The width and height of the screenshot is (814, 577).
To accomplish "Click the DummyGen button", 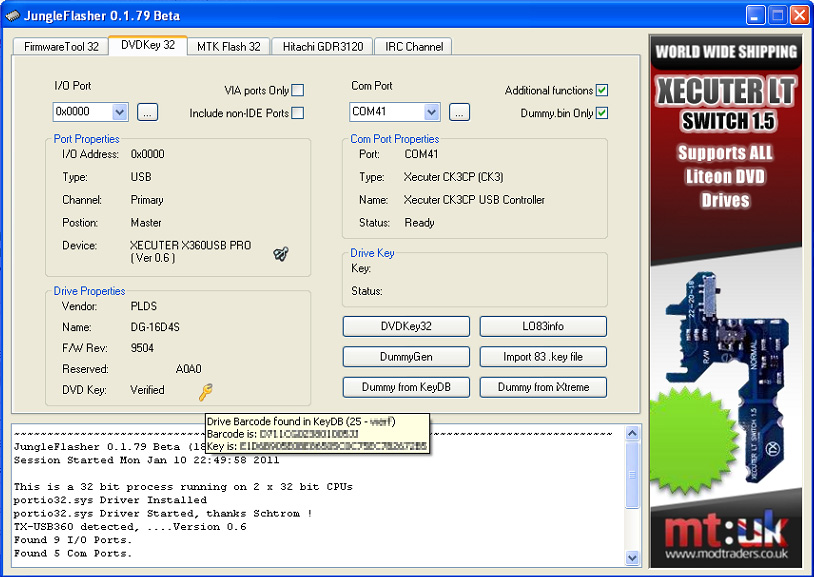I will pos(406,357).
